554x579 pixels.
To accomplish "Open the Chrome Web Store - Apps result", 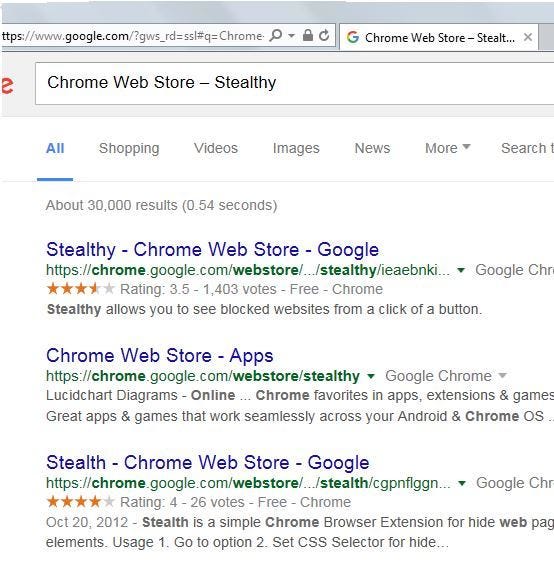I will coord(160,356).
